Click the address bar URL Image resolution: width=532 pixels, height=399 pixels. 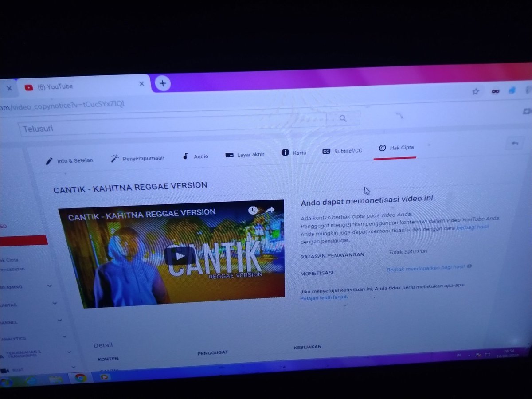[x=62, y=105]
